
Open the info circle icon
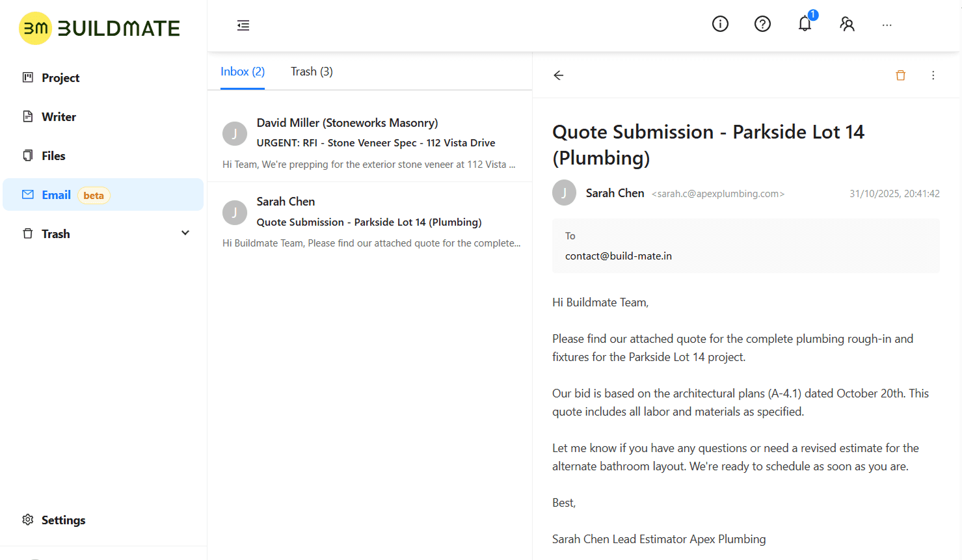click(x=720, y=24)
